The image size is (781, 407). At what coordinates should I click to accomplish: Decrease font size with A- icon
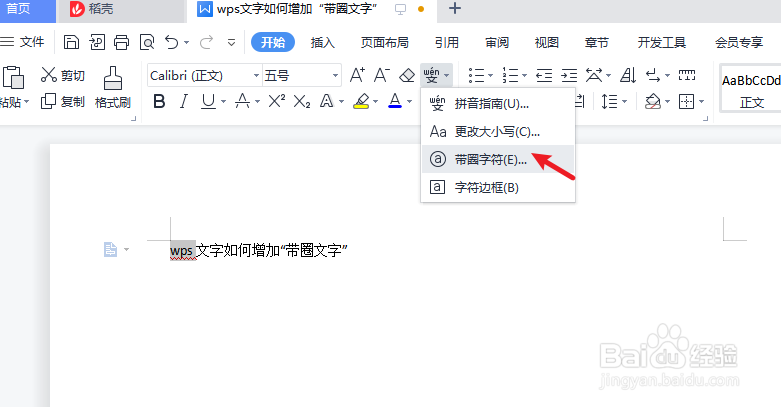click(382, 75)
